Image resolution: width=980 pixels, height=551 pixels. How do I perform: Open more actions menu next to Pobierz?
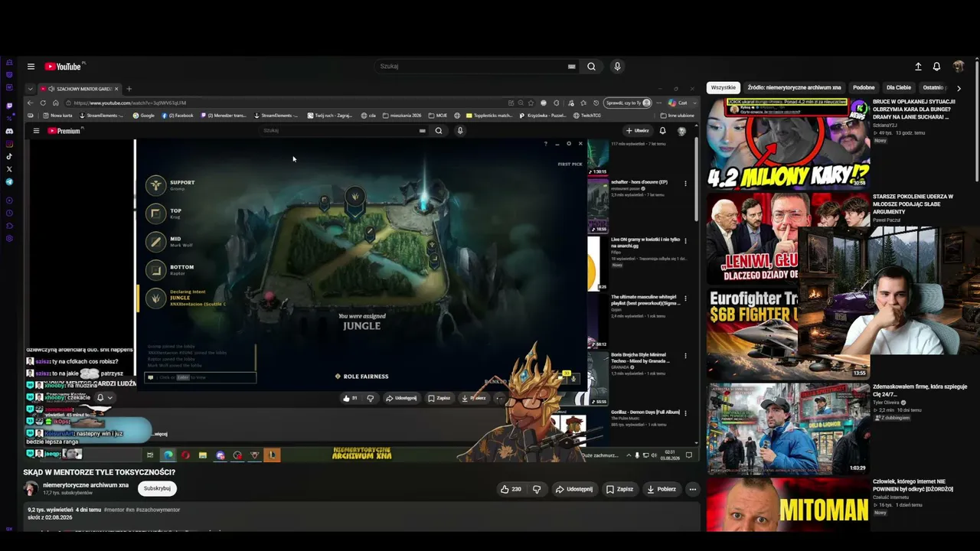pos(692,489)
